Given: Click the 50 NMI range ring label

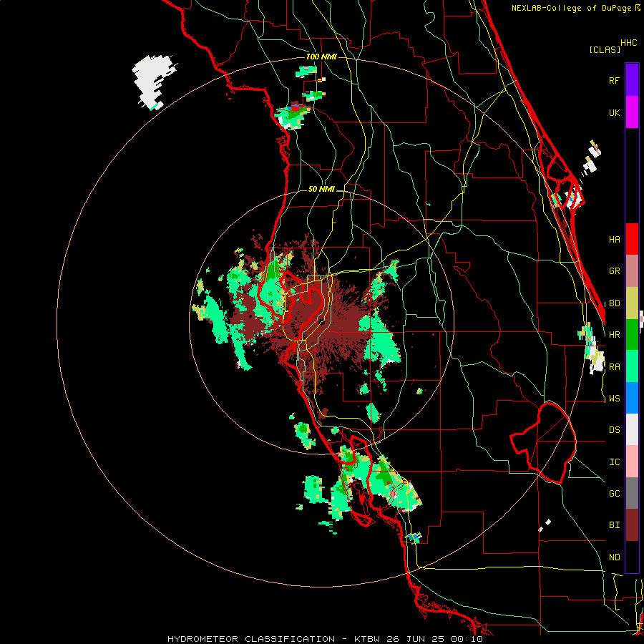Looking at the screenshot, I should click(321, 189).
